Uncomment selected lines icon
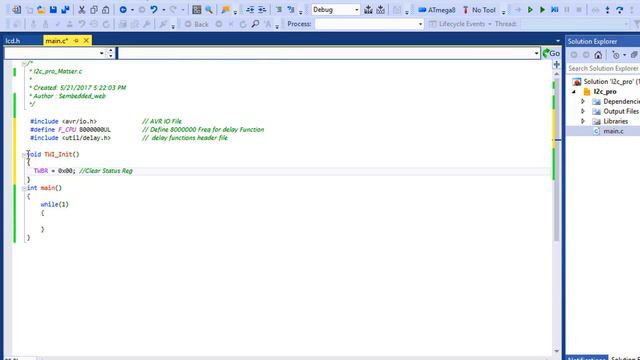The width and height of the screenshot is (640, 360). tap(291, 9)
